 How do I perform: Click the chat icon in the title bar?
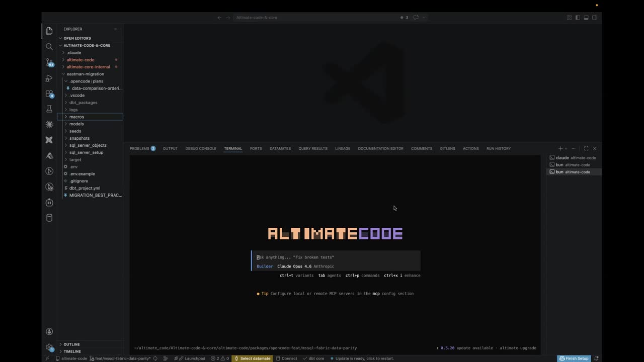pos(416,18)
